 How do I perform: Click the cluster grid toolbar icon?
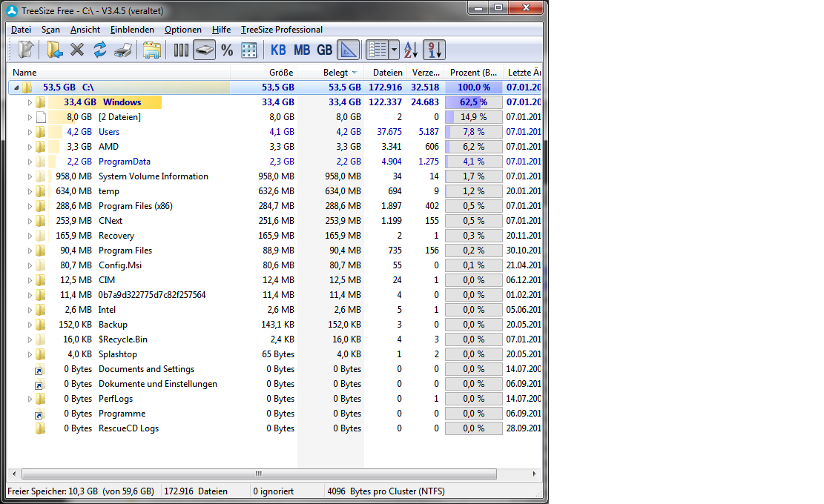pos(249,50)
